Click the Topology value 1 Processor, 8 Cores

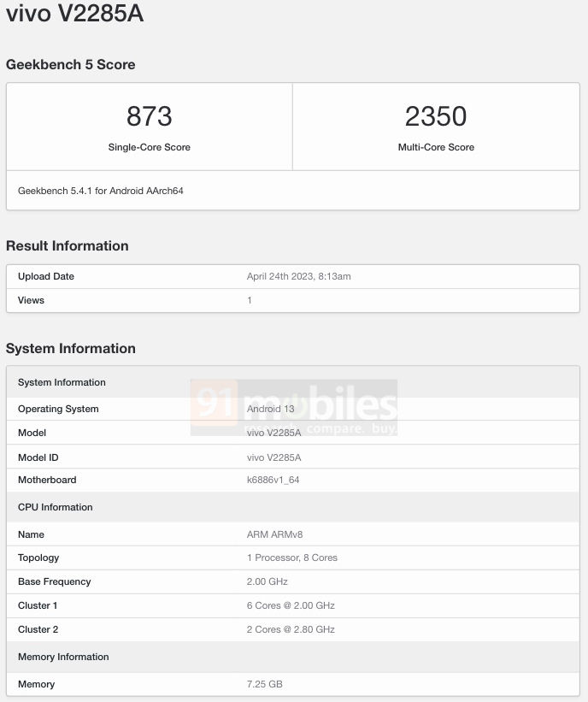(x=291, y=557)
